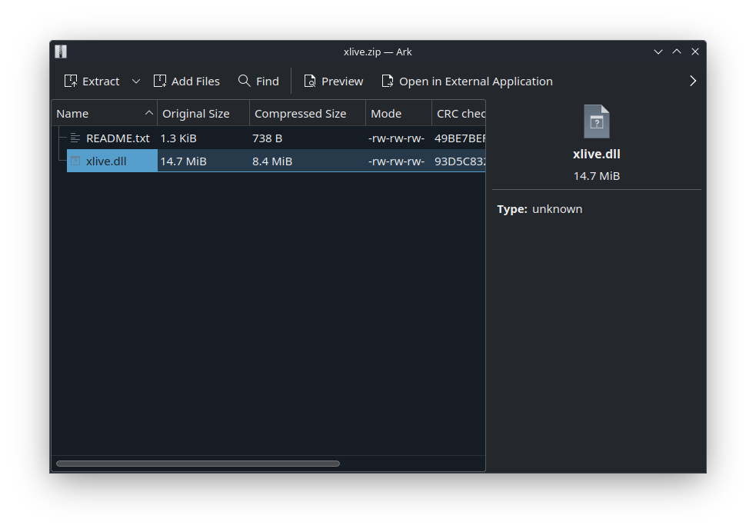Open the Find search tool

pos(258,81)
